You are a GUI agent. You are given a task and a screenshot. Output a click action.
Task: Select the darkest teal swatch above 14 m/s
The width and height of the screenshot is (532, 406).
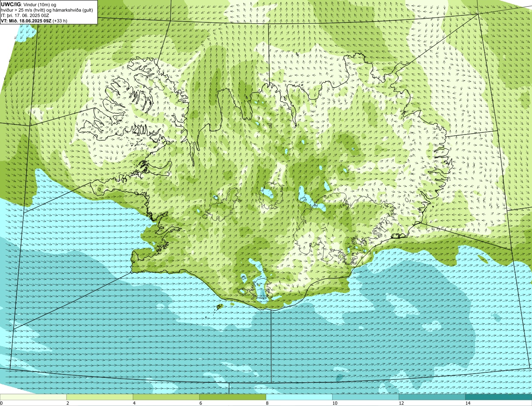pos(499,397)
